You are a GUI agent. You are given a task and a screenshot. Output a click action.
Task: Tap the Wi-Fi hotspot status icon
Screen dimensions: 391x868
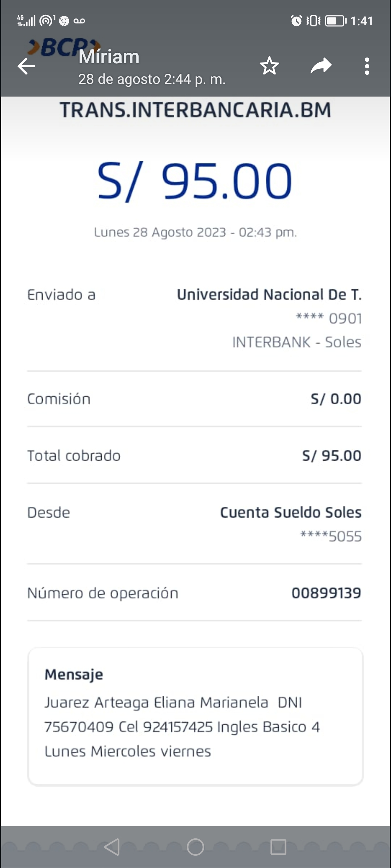click(x=46, y=21)
